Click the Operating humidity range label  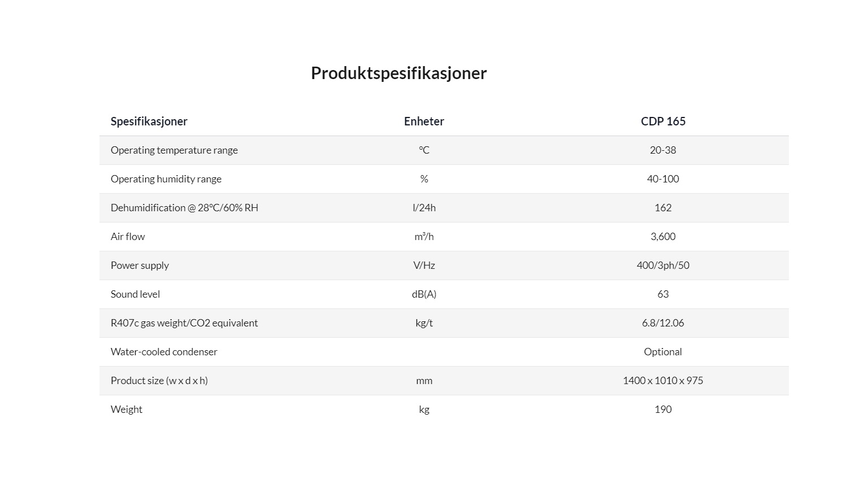pyautogui.click(x=166, y=179)
